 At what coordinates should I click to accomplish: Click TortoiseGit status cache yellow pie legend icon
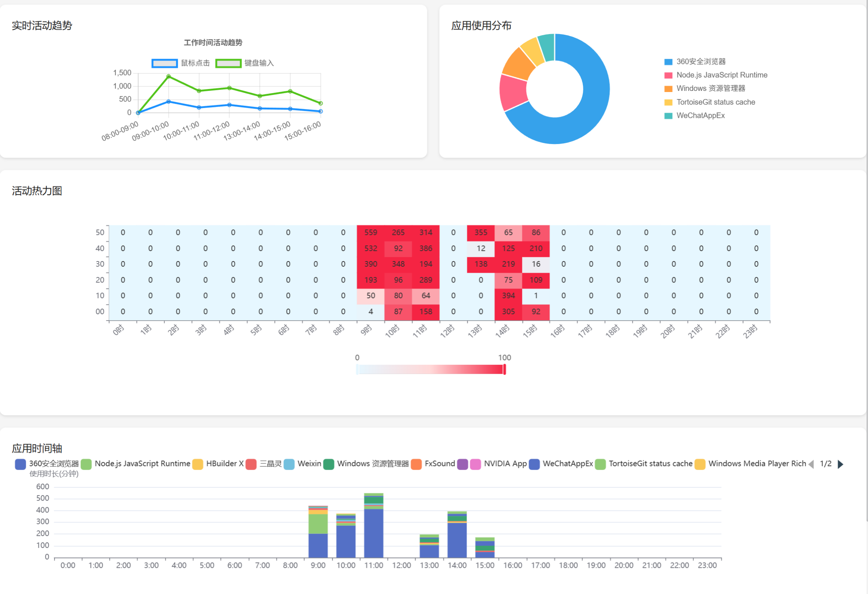pyautogui.click(x=668, y=102)
